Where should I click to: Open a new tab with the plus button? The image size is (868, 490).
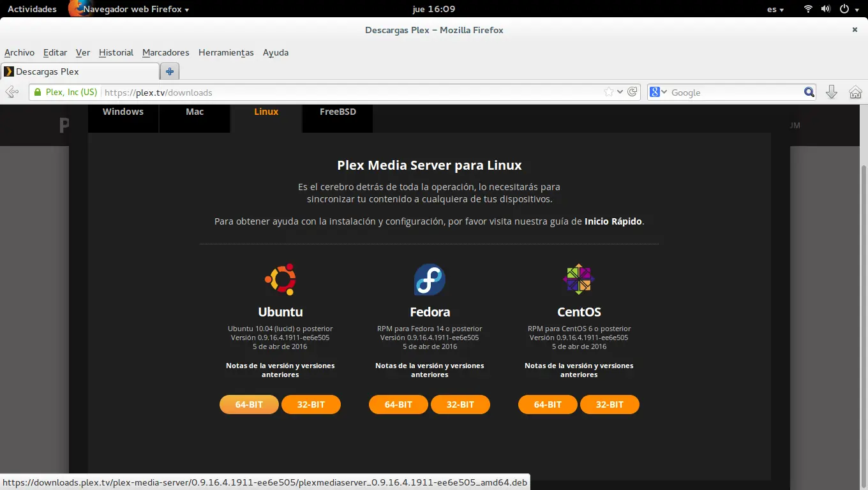[170, 71]
